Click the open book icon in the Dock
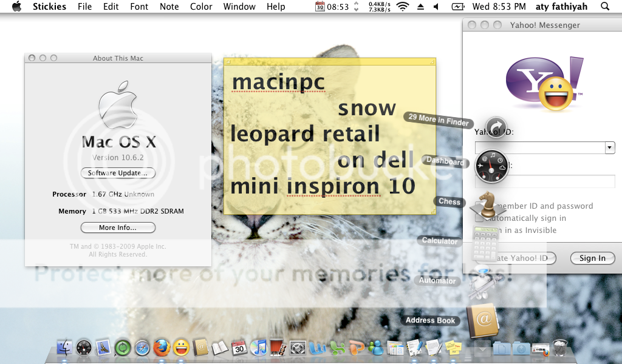 pos(220,348)
